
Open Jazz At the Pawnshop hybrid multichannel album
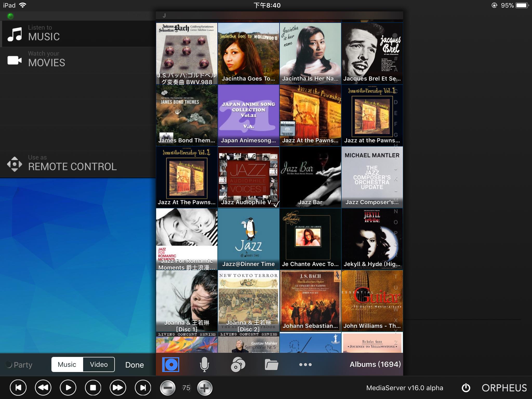click(x=310, y=115)
